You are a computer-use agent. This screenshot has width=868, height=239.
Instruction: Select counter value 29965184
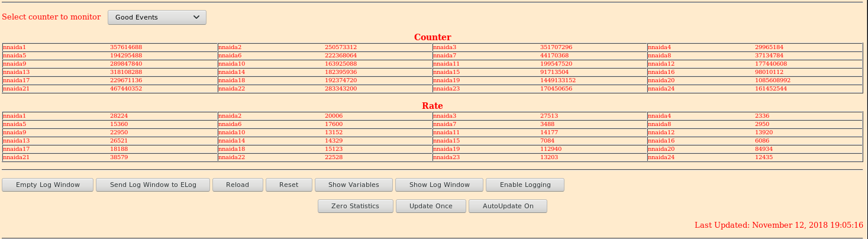pyautogui.click(x=769, y=47)
